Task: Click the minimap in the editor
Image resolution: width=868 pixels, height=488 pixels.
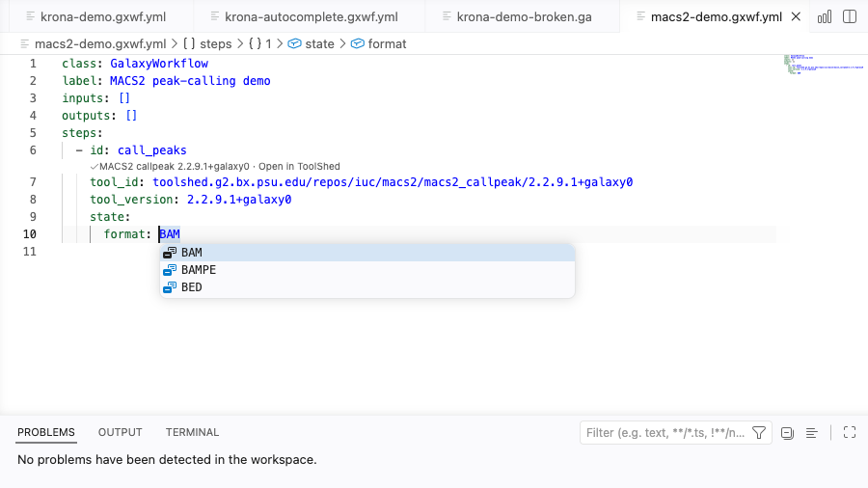Action: pos(824,65)
